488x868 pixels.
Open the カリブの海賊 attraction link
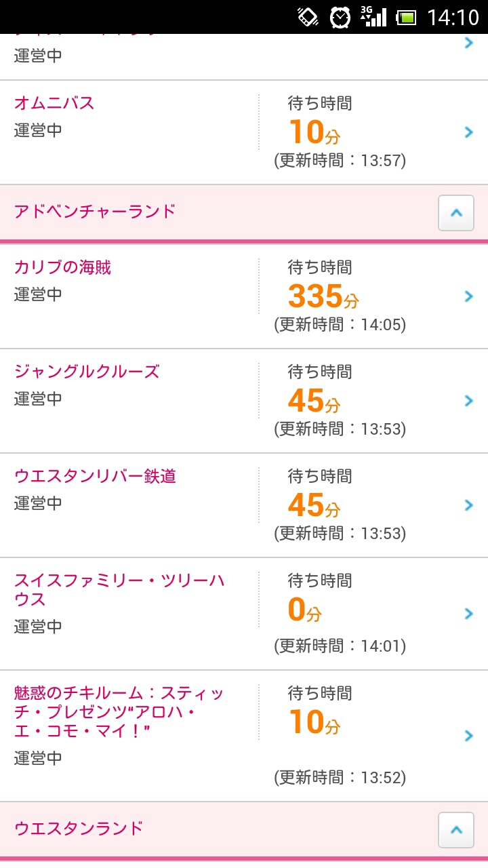62,267
